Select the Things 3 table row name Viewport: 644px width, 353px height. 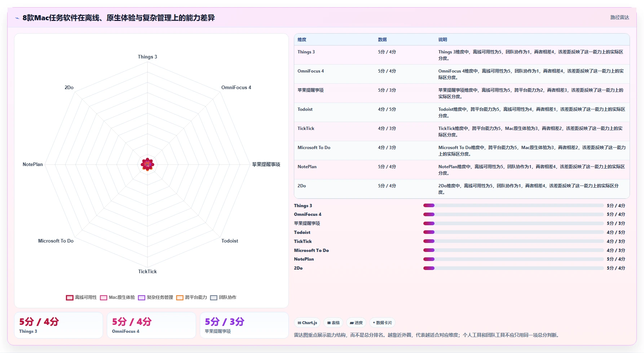coord(306,52)
